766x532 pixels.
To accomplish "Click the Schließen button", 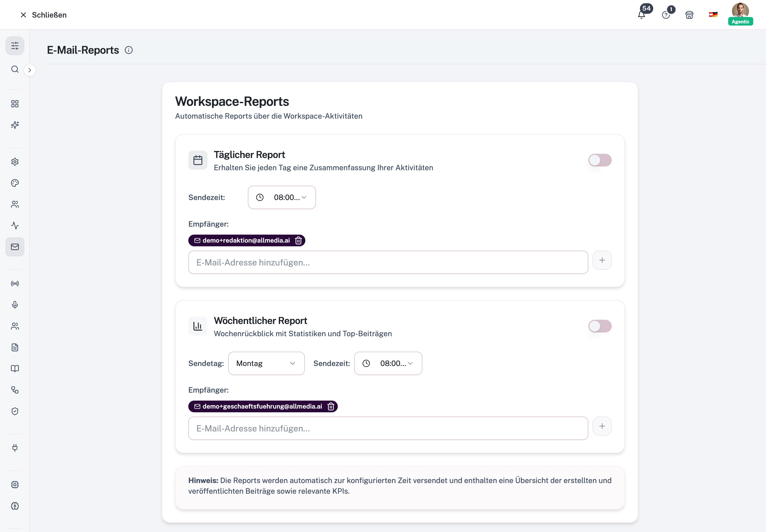I will (x=43, y=15).
